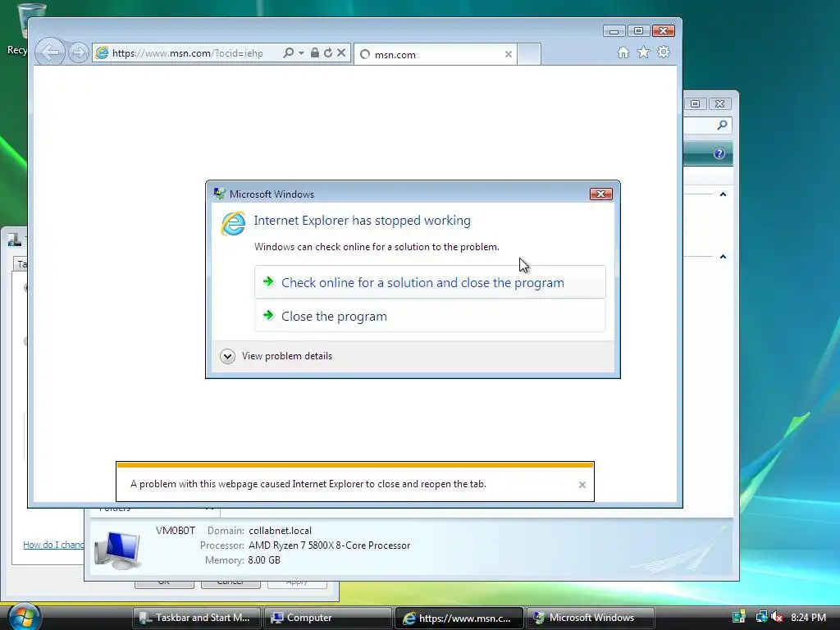The image size is (840, 630).
Task: Open a new tab in Internet Explorer
Action: 529,54
